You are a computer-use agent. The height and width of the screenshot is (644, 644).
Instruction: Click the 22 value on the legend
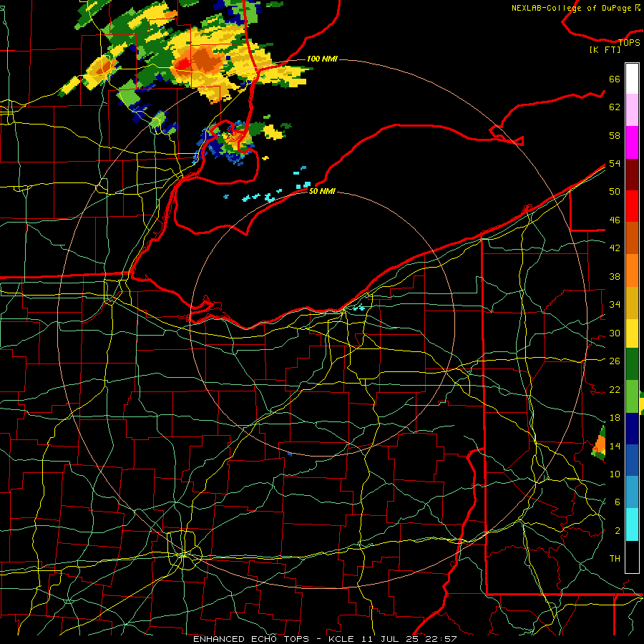pos(615,389)
